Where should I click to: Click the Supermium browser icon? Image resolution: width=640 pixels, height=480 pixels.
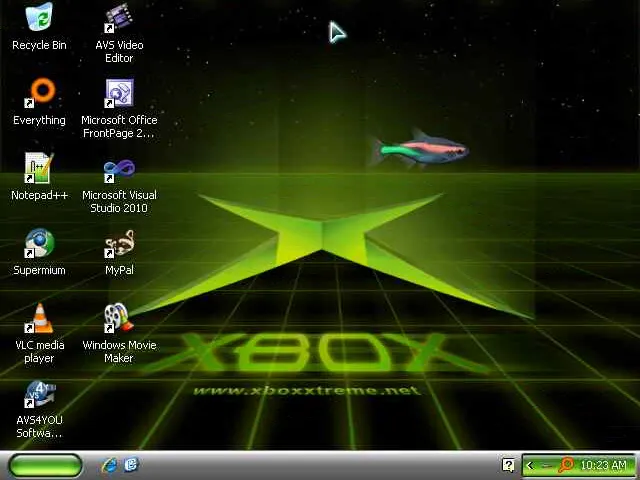(39, 243)
